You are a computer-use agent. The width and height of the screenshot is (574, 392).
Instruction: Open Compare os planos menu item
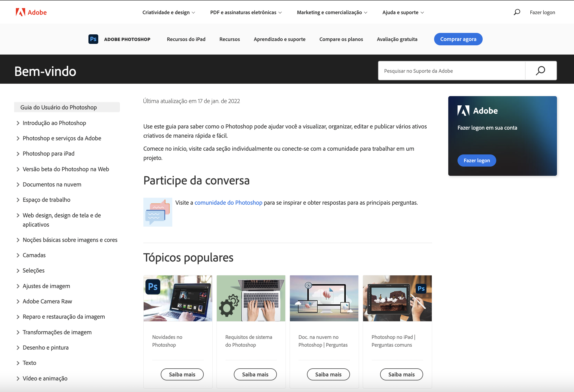[x=341, y=39]
